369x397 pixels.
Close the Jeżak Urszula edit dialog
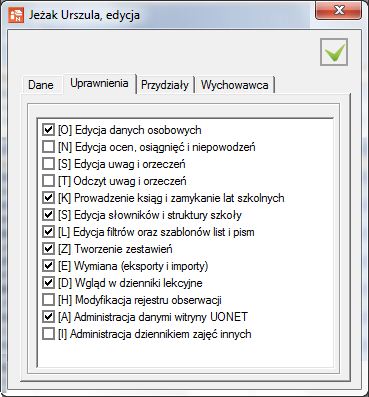tap(339, 11)
